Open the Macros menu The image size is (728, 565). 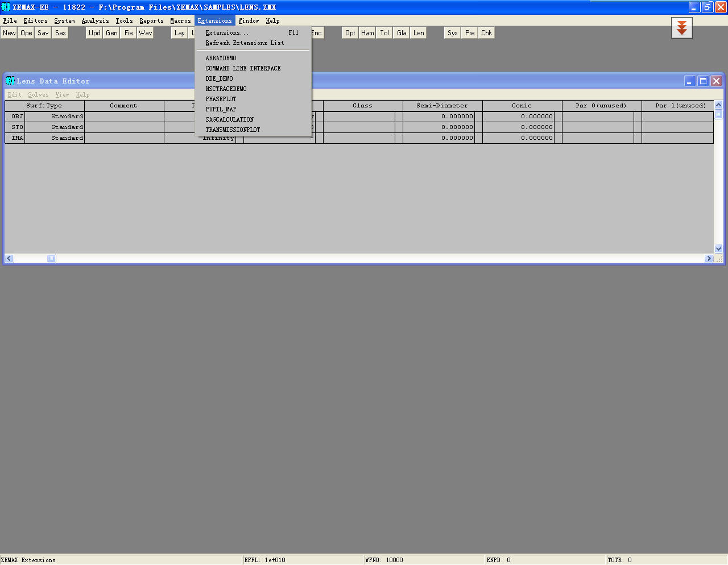point(180,20)
